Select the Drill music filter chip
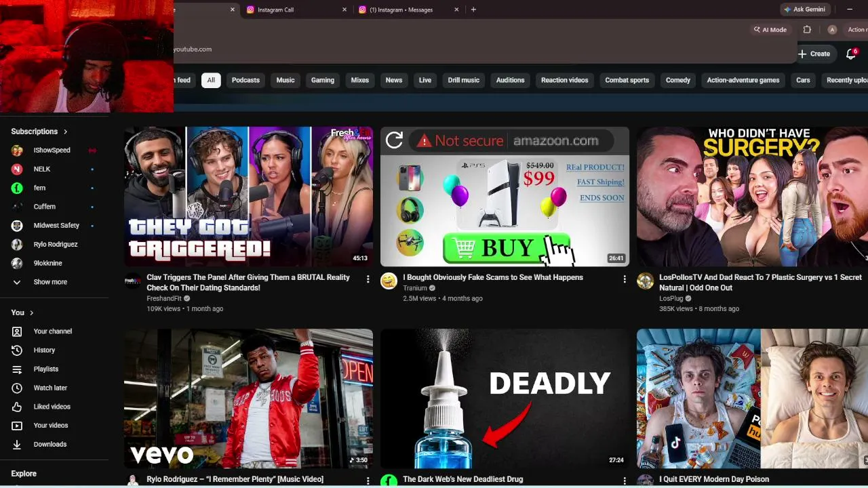 coord(464,80)
